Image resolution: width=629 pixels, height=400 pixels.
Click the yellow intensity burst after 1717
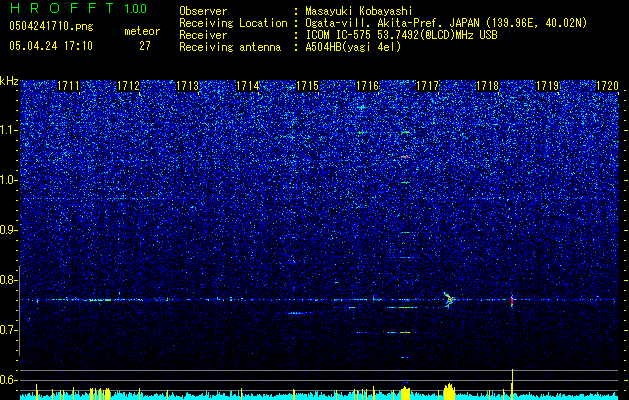point(449,392)
